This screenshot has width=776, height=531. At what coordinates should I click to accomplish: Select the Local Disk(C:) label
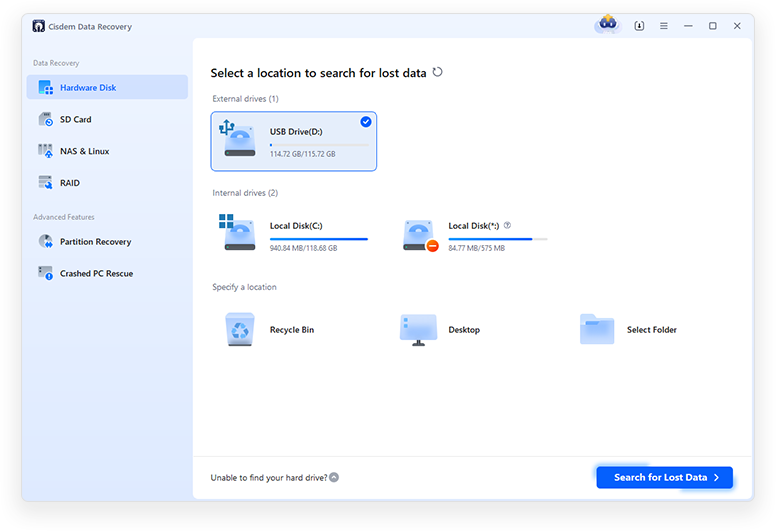point(296,226)
